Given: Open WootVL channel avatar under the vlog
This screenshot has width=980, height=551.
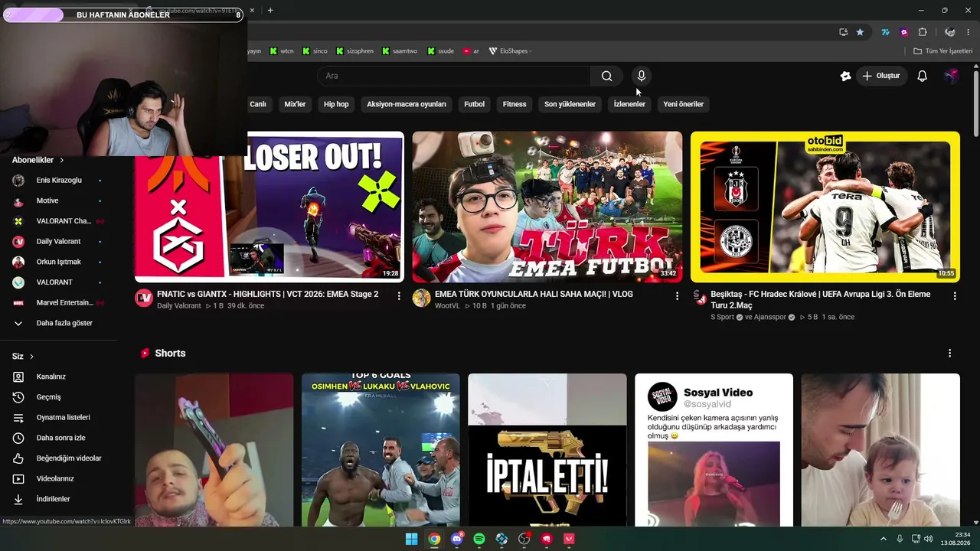Looking at the screenshot, I should [422, 298].
